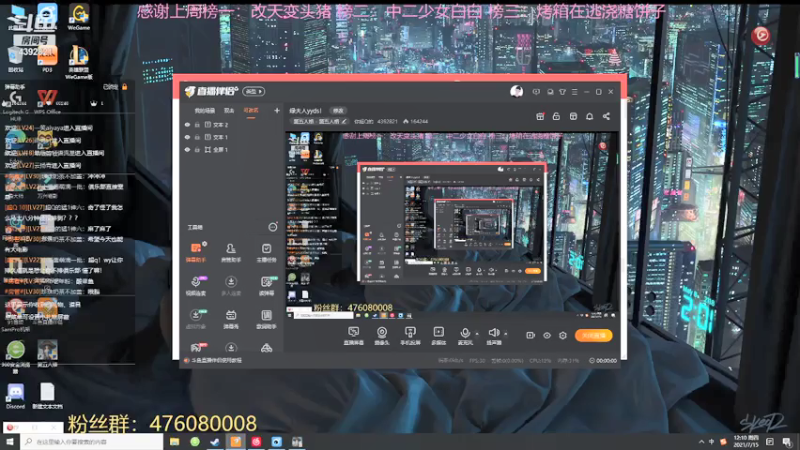Click the stream preview canvas
Viewport: 800px width, 450px height.
coord(452,226)
